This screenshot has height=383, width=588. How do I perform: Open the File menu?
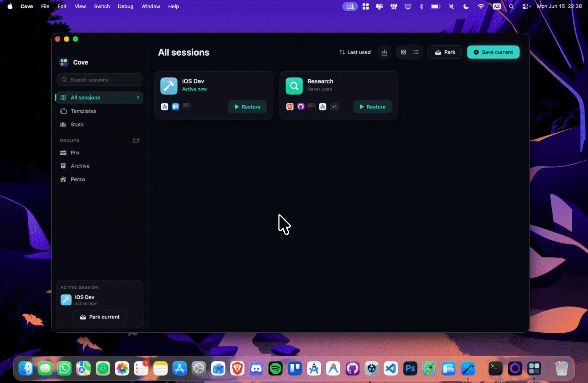45,6
